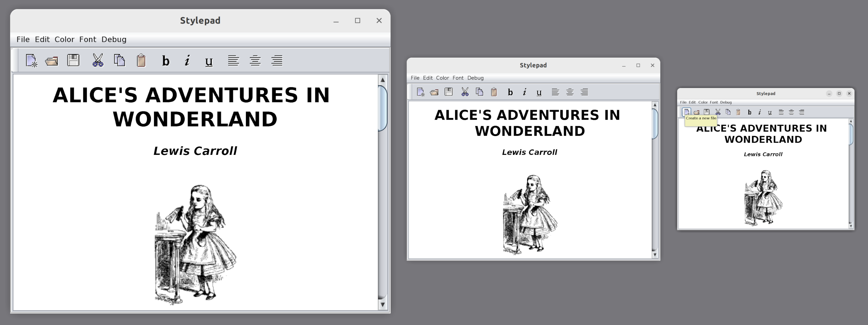Image resolution: width=868 pixels, height=325 pixels.
Task: Open Font menu in smallest Stylepad window
Action: pyautogui.click(x=714, y=102)
